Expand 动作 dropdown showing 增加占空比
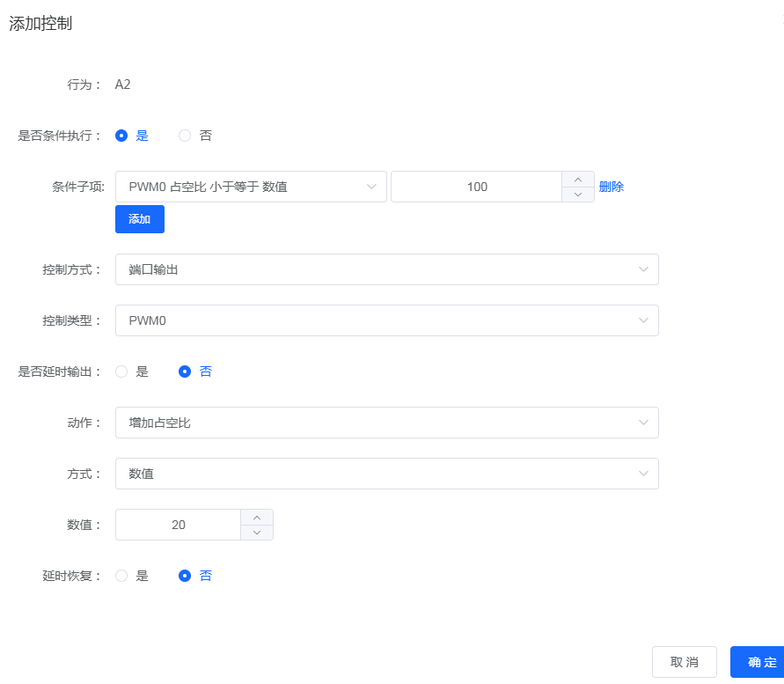784x684 pixels. pyautogui.click(x=386, y=423)
